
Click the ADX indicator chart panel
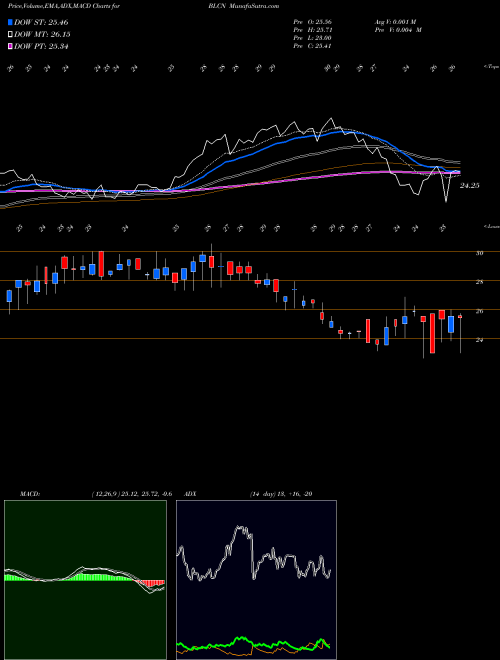point(256,580)
